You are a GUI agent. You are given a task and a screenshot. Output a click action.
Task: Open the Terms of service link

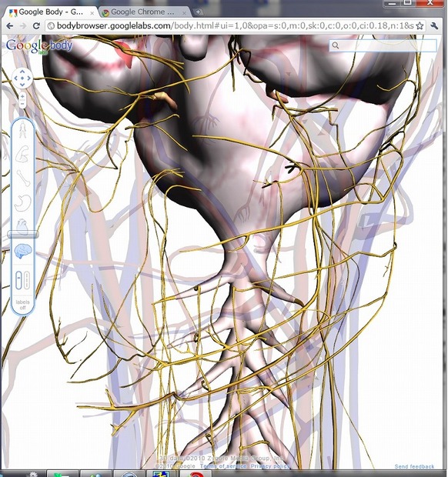223,466
